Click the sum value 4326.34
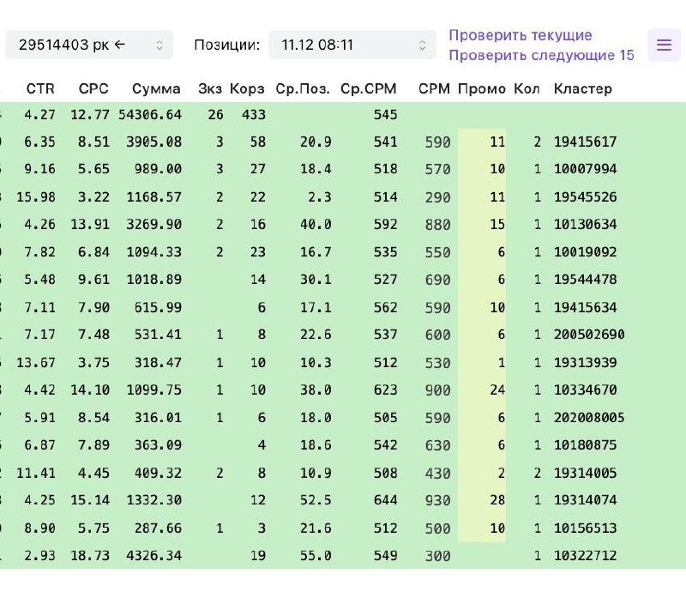 point(154,556)
